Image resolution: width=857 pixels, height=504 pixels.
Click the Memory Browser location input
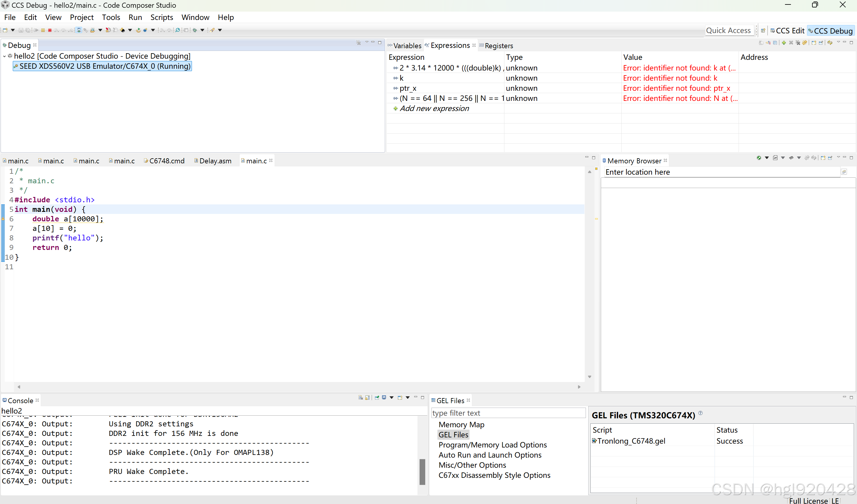722,172
